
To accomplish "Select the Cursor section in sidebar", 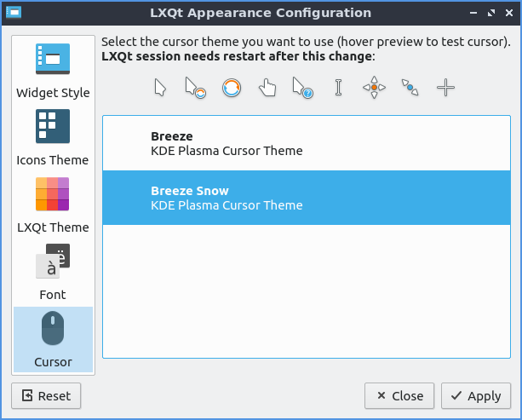I will pos(53,340).
